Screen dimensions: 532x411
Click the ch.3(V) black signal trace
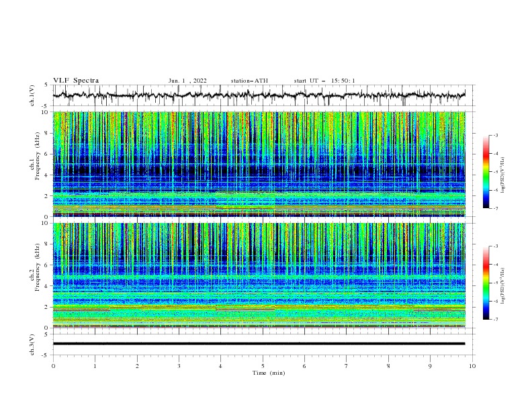pyautogui.click(x=259, y=344)
